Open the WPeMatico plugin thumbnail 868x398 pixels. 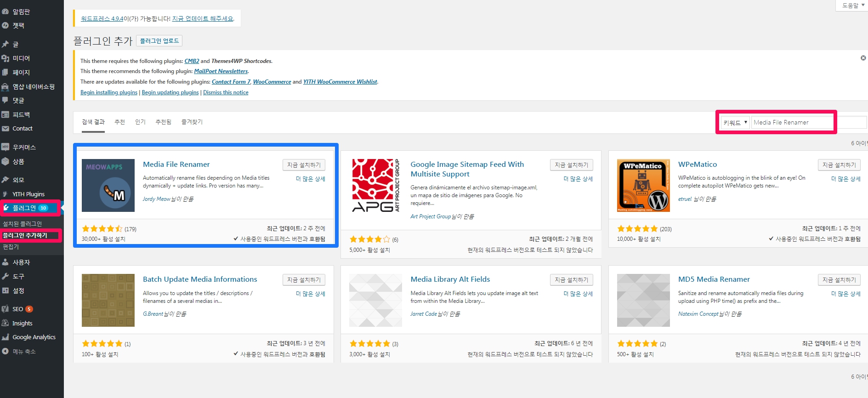click(x=643, y=185)
